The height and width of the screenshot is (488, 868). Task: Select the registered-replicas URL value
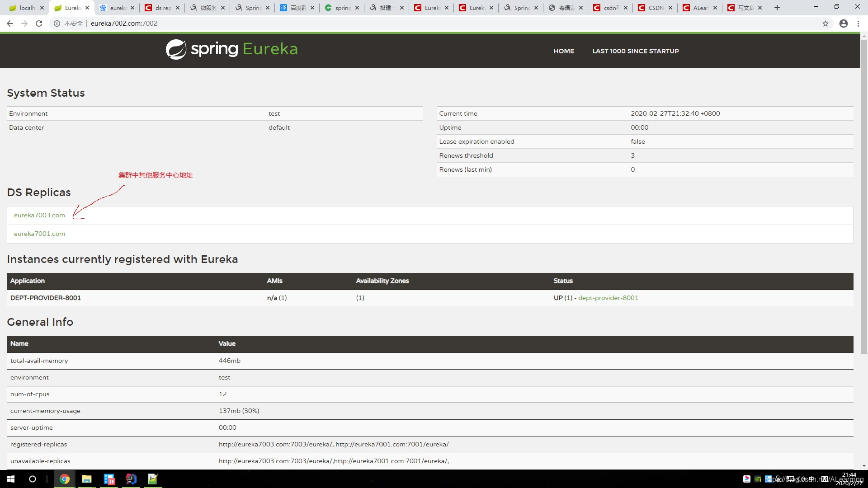click(334, 445)
